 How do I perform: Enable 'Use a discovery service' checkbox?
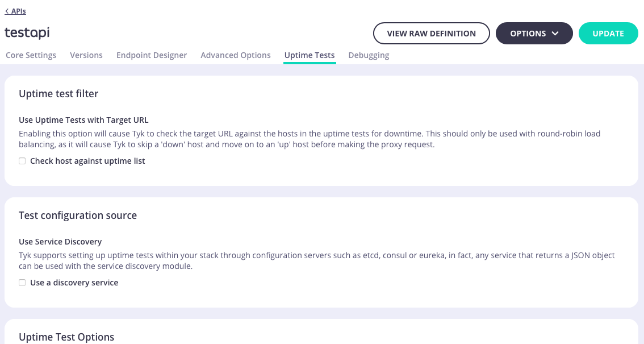click(x=22, y=283)
